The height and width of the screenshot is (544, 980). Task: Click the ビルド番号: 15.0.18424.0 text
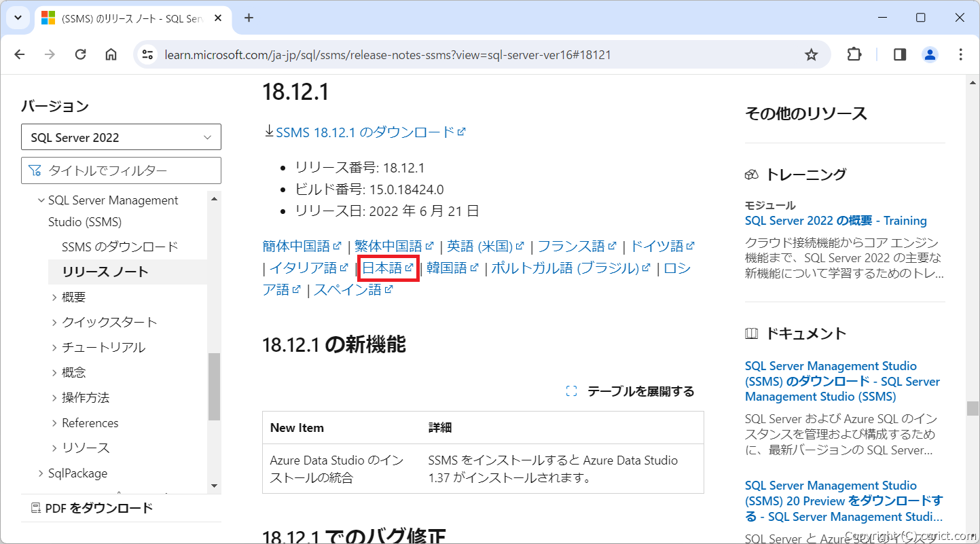tap(369, 189)
